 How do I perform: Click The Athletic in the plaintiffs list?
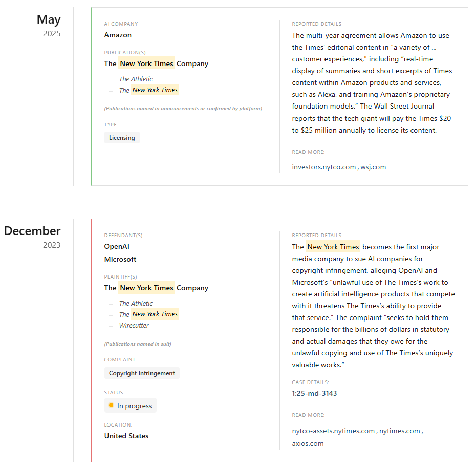coord(136,304)
